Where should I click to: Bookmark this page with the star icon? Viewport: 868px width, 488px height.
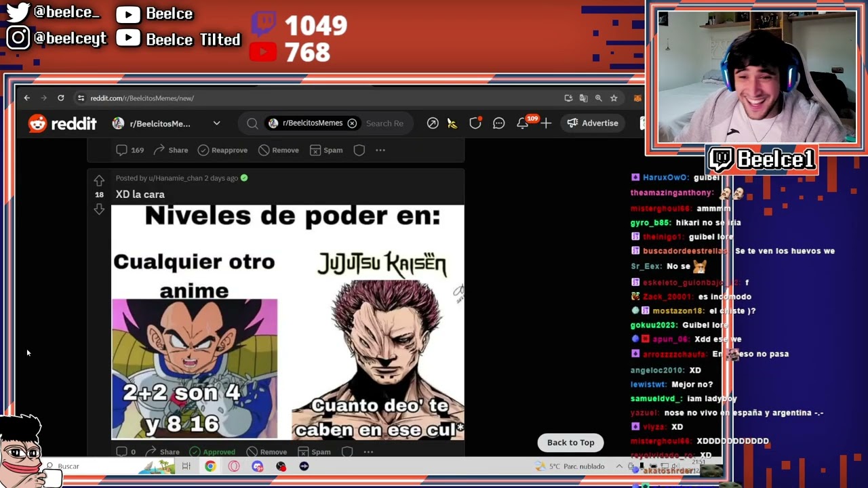point(614,98)
